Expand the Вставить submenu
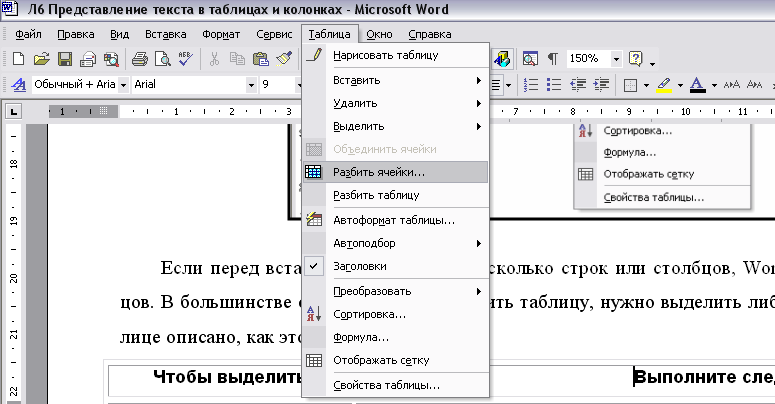 tap(395, 80)
